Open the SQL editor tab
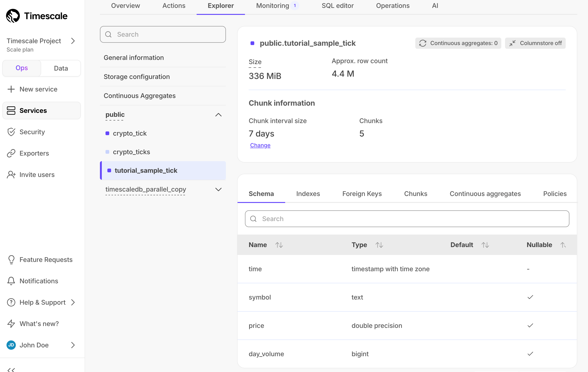Viewport: 588px width, 372px height. click(337, 6)
